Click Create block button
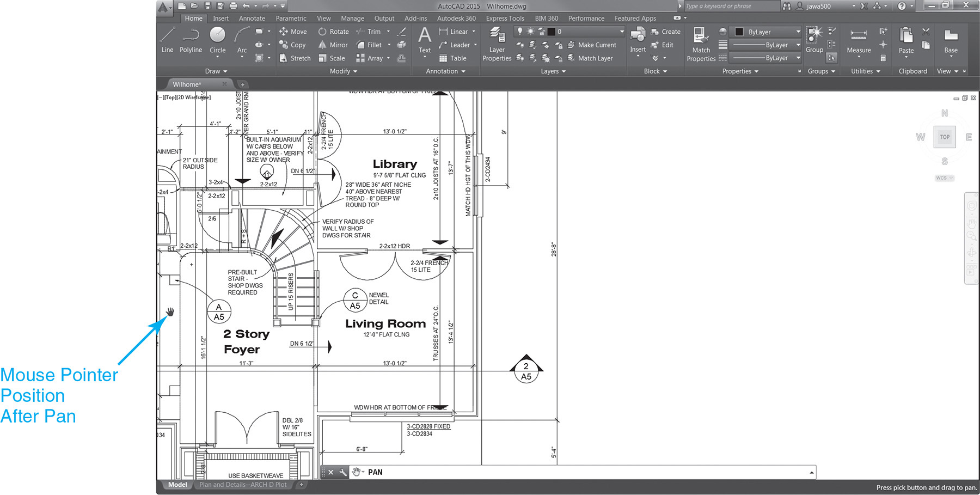 (x=665, y=32)
